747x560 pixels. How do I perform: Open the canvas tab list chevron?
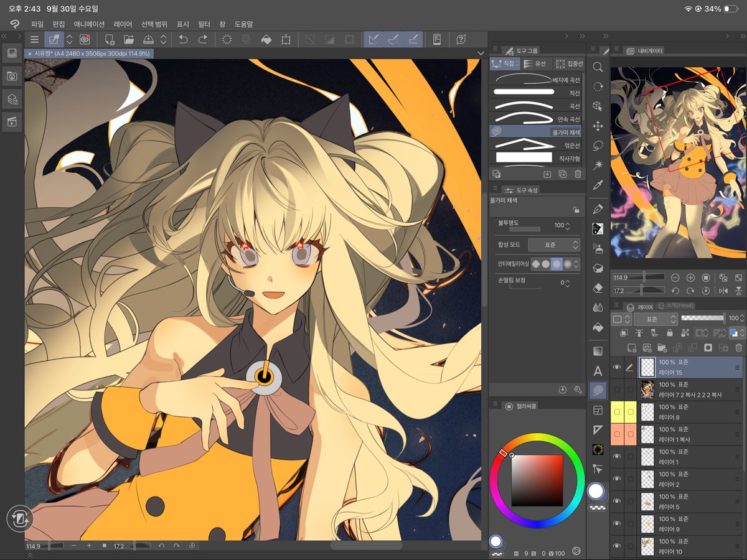coord(481,54)
